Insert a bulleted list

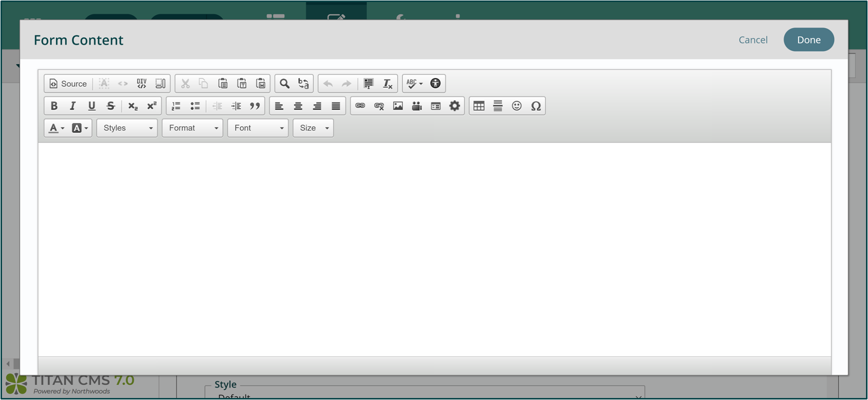tap(195, 106)
